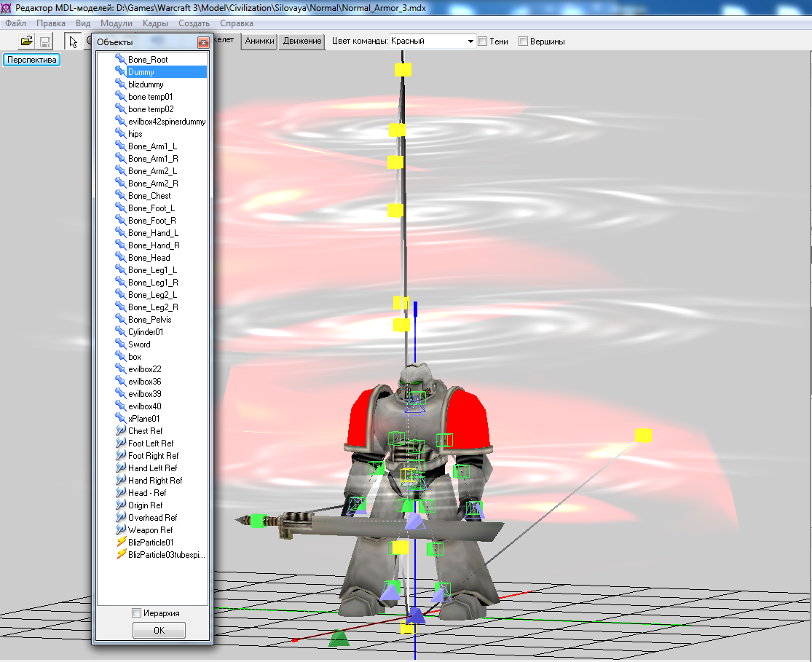This screenshot has width=812, height=662.
Task: Click the Перспектива view button
Action: [x=31, y=60]
